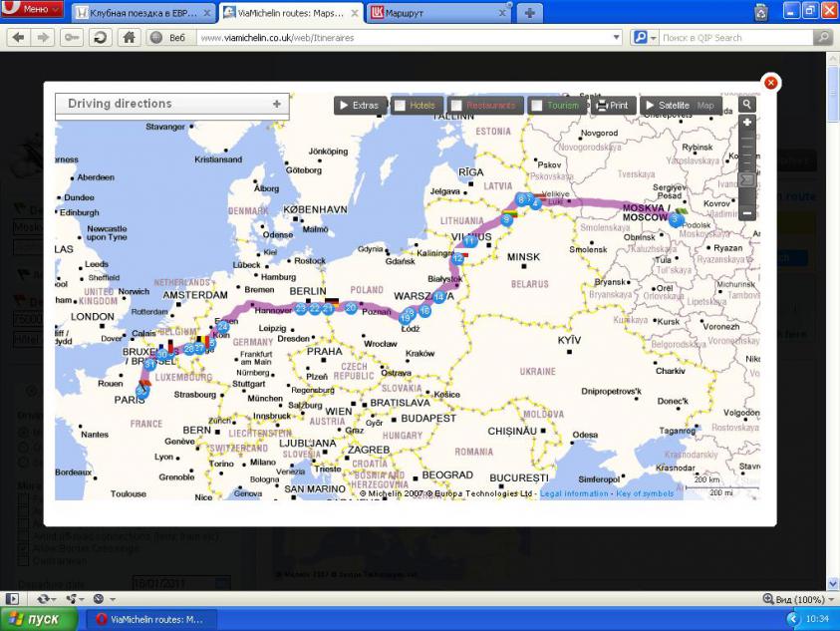Switch map to Map view

tap(705, 106)
